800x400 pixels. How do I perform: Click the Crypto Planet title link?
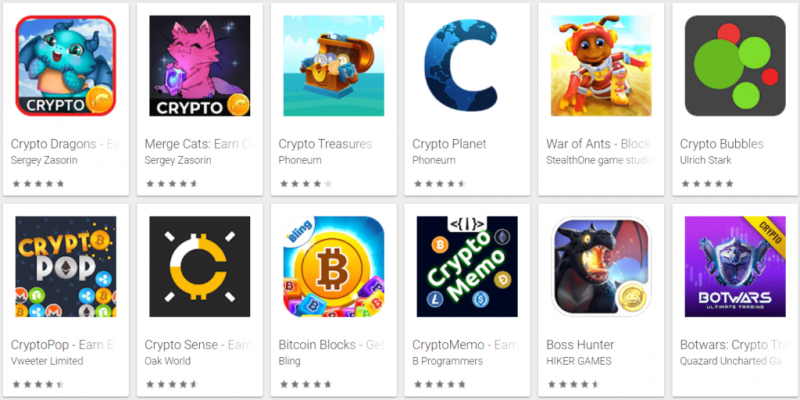click(449, 144)
